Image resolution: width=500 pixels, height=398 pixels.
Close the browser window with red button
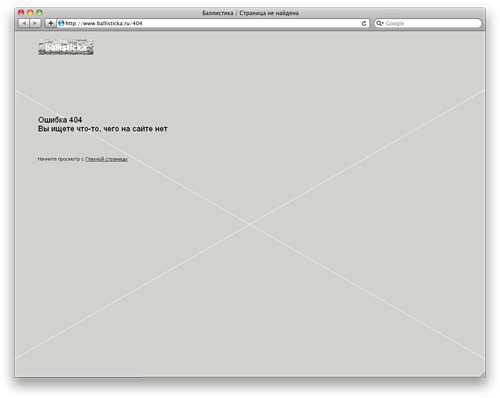point(21,13)
